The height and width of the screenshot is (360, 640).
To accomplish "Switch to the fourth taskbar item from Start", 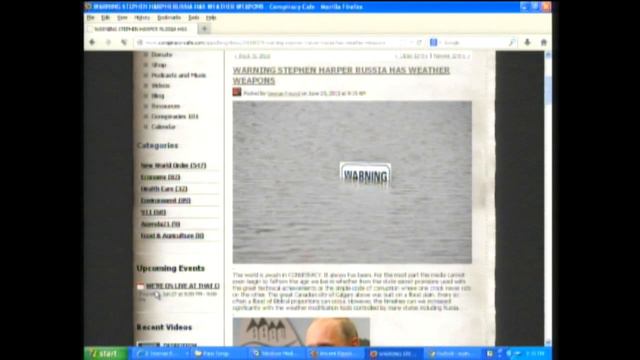I will pyautogui.click(x=336, y=353).
